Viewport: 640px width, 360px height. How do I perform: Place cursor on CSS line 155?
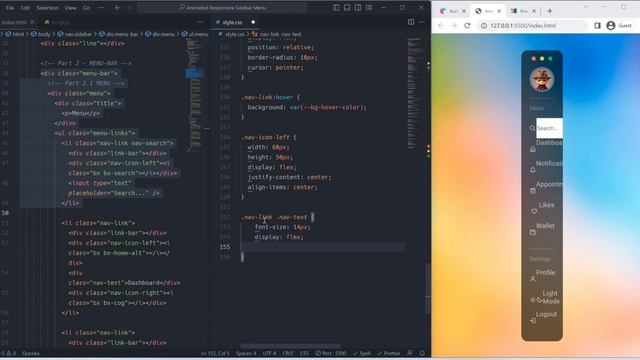pyautogui.click(x=322, y=247)
